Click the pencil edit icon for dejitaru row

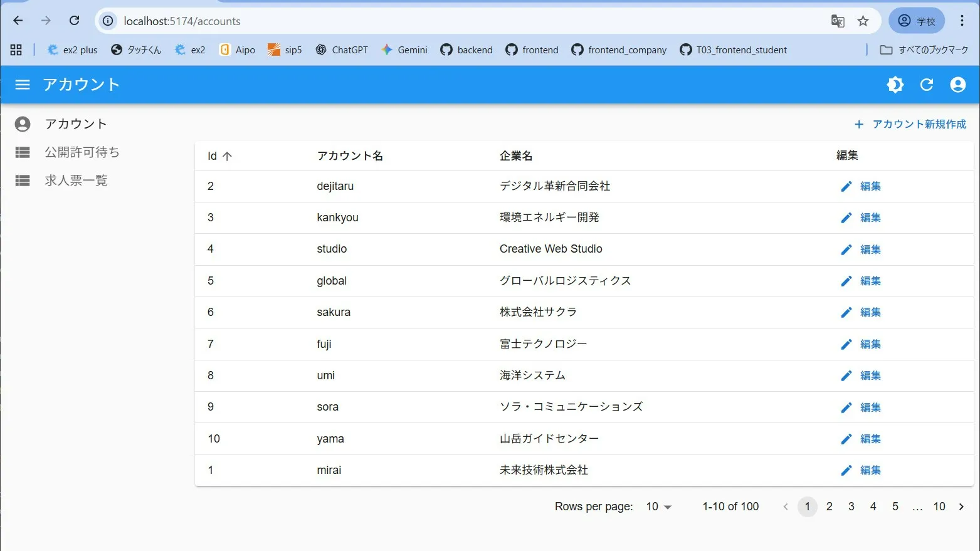coord(846,186)
